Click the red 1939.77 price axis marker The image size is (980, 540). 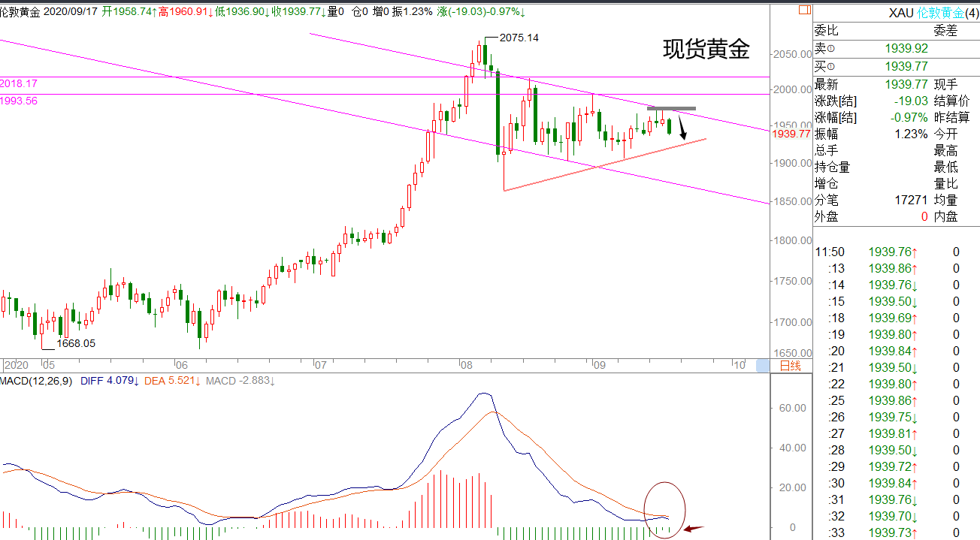click(791, 134)
